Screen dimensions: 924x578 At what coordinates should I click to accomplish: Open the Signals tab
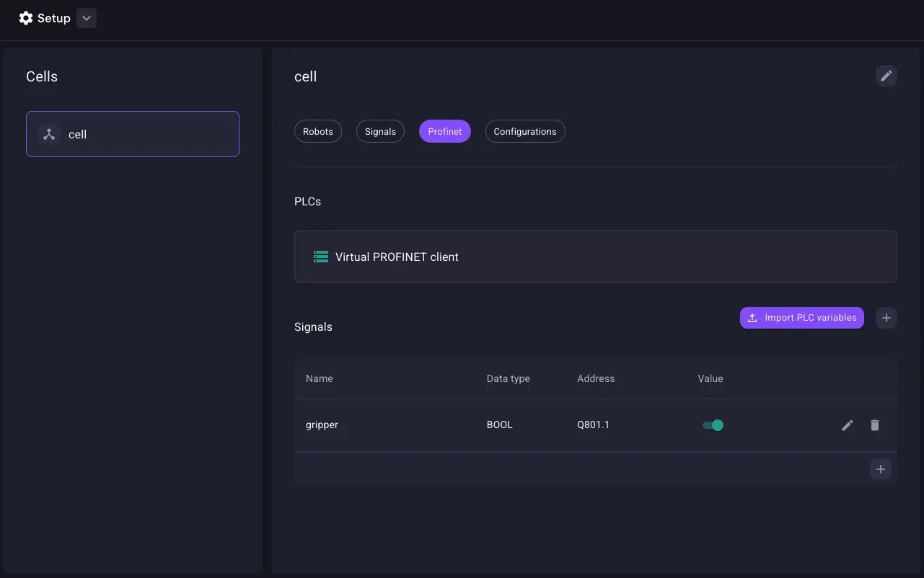[x=380, y=131]
